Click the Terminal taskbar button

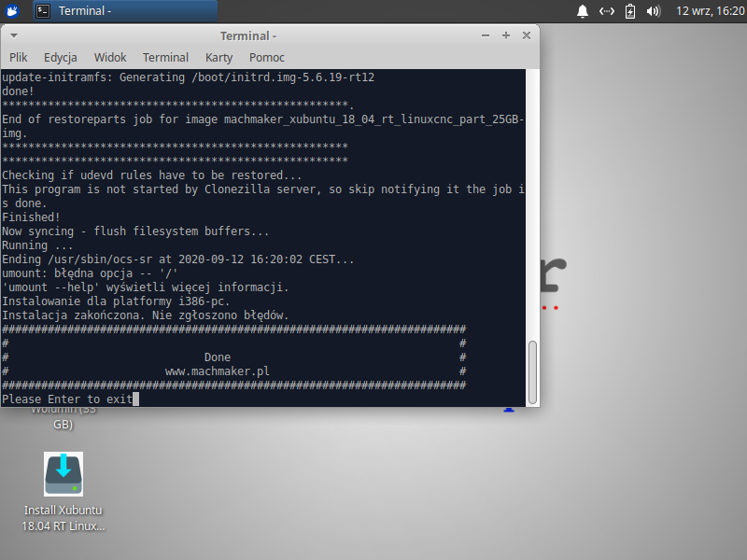(124, 11)
